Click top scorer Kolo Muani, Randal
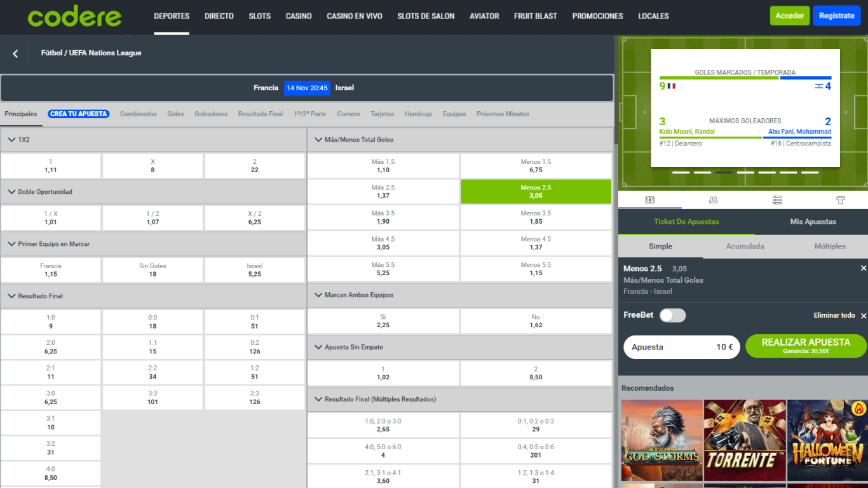This screenshot has height=488, width=868. (x=687, y=132)
